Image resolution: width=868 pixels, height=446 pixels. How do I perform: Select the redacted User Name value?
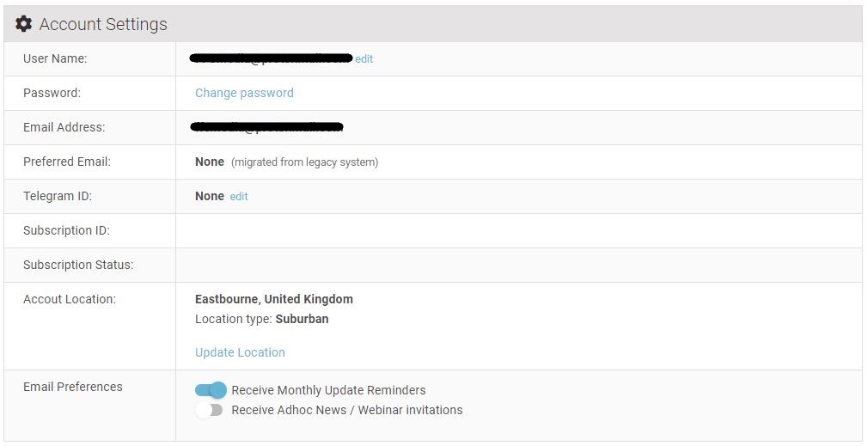point(271,58)
